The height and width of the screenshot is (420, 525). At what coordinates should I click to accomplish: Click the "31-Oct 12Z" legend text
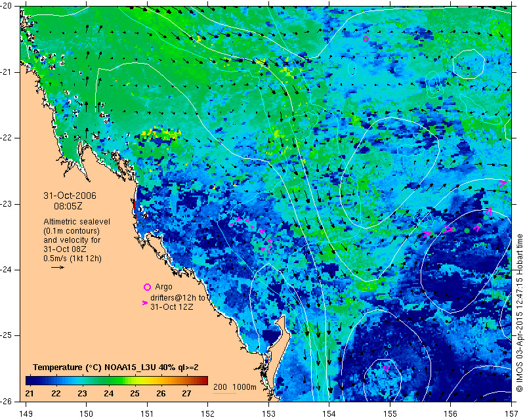(171, 306)
